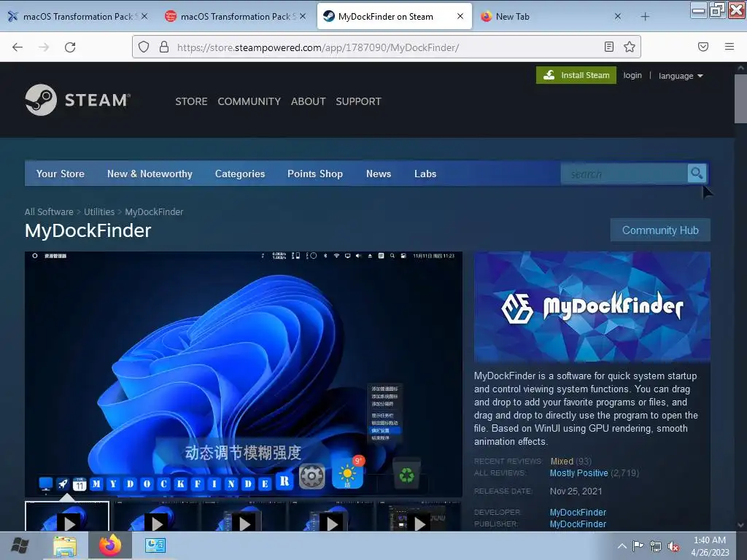Click the login link
Viewport: 747px width, 560px height.
(x=632, y=75)
